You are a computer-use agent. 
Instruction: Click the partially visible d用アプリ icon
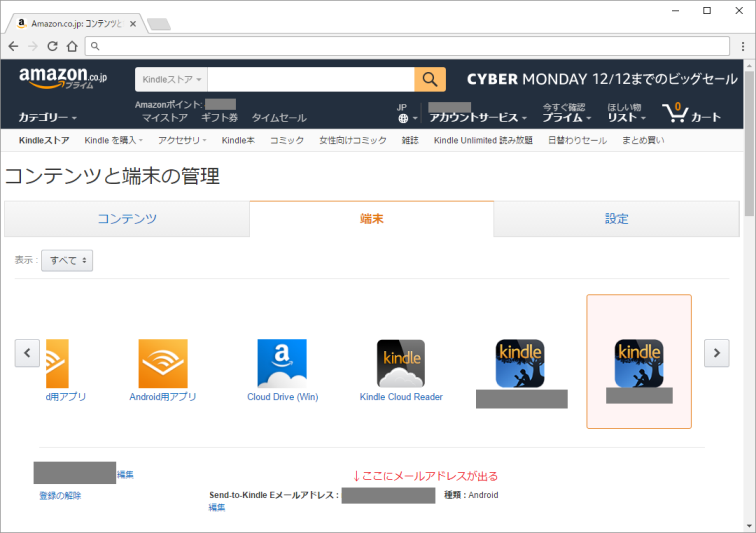coord(57,363)
